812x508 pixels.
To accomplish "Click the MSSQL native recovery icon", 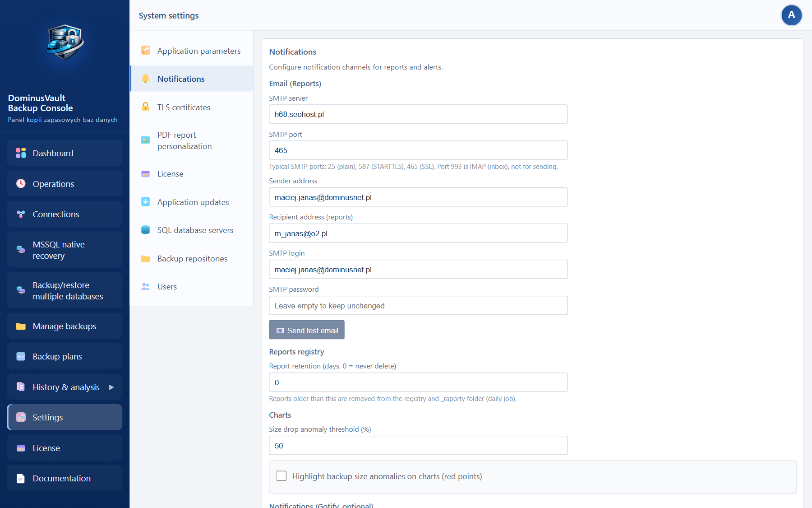I will (21, 250).
